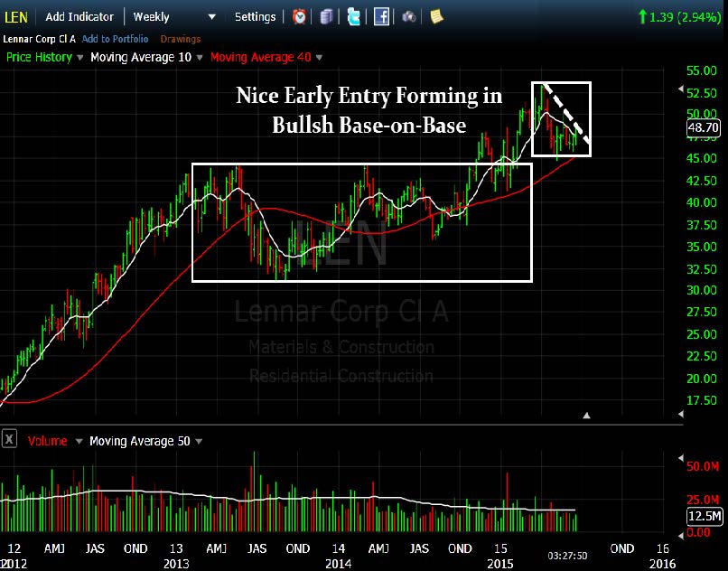Open the Settings menu
The height and width of the screenshot is (571, 728).
click(x=255, y=17)
